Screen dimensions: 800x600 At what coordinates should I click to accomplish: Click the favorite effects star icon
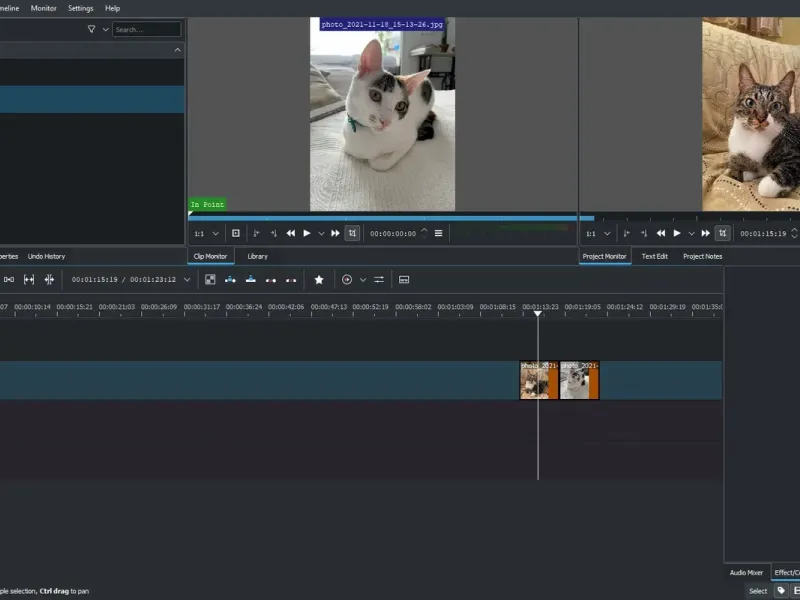coord(319,280)
